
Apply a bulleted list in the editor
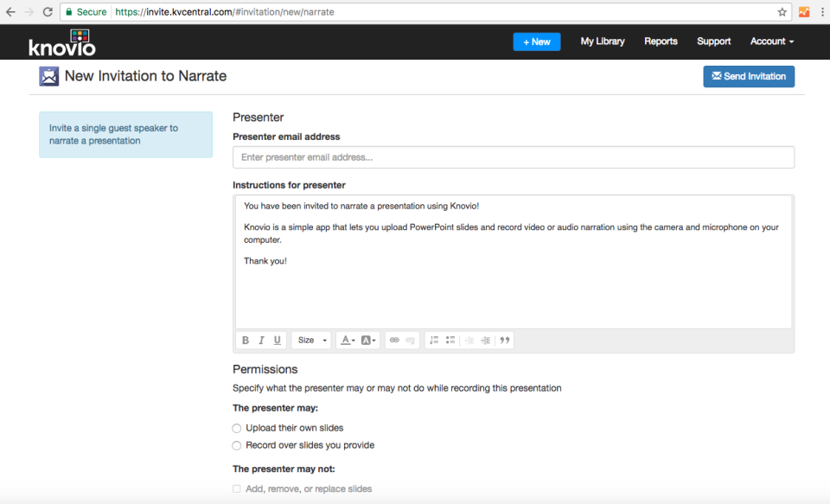pyautogui.click(x=450, y=340)
